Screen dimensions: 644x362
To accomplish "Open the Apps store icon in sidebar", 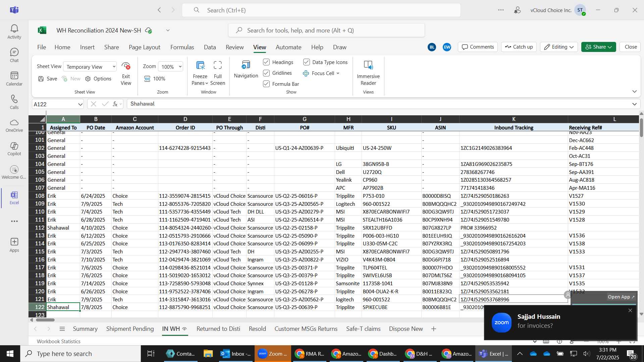I will click(x=14, y=245).
